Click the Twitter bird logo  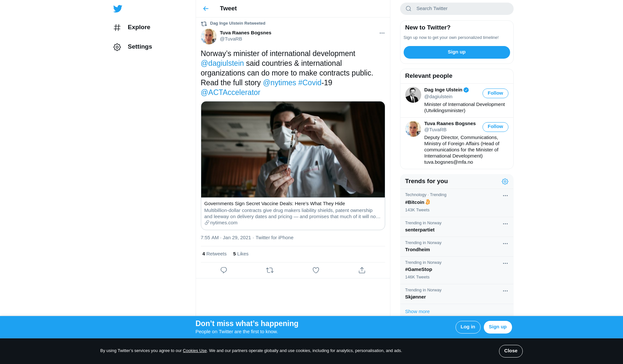tap(117, 9)
